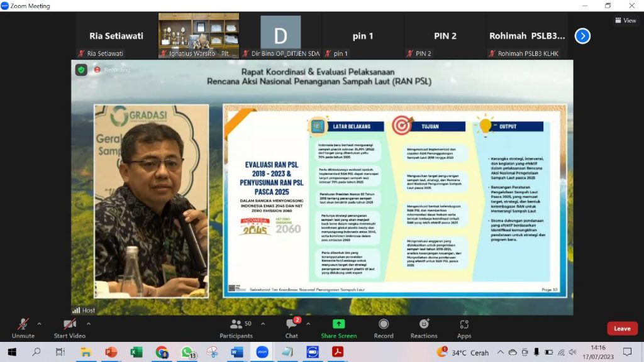
Task: Unmute the microphone
Action: pyautogui.click(x=23, y=327)
